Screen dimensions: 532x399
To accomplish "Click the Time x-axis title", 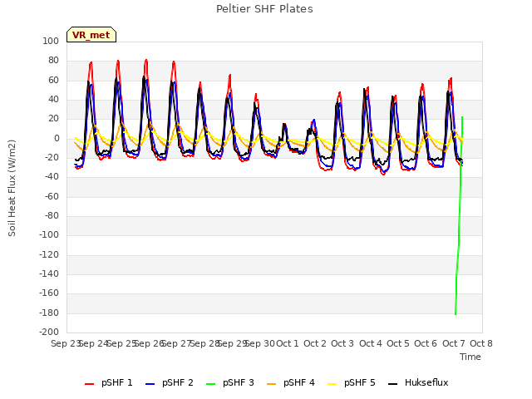I will pos(470,357).
